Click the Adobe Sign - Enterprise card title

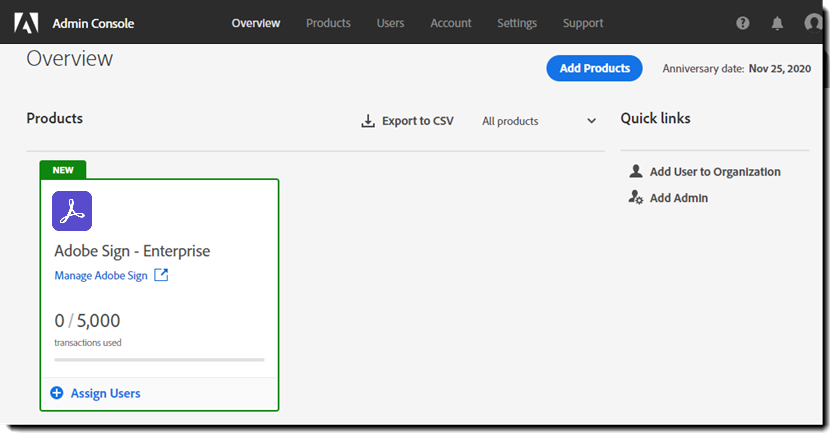pyautogui.click(x=132, y=251)
